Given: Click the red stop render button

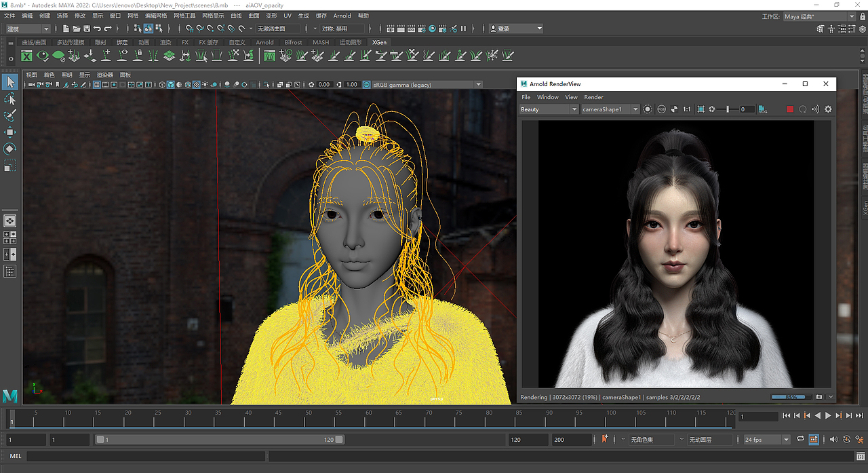Looking at the screenshot, I should pos(789,109).
